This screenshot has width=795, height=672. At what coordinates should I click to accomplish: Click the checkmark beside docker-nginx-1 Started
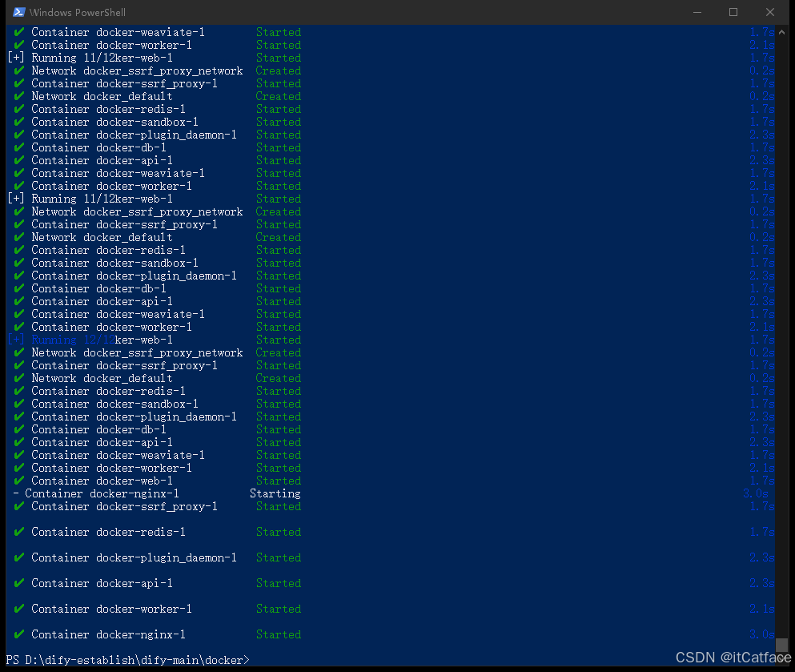point(18,634)
